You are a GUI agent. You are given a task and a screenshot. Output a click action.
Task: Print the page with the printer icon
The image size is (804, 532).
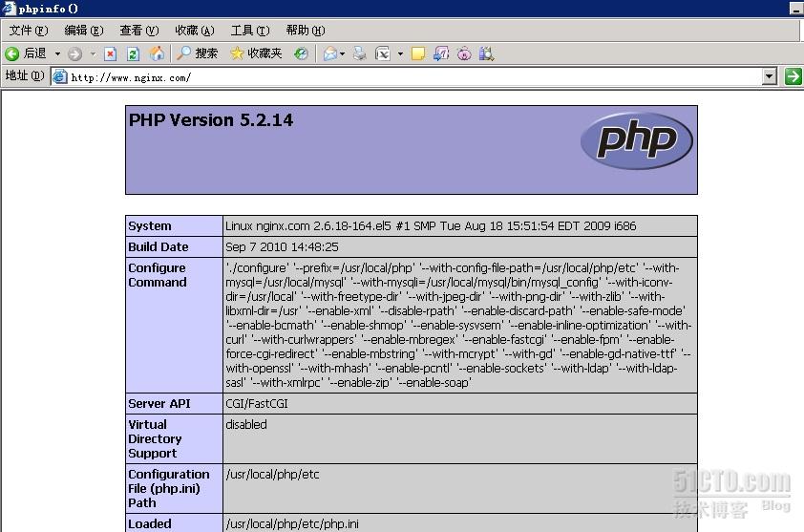point(360,53)
